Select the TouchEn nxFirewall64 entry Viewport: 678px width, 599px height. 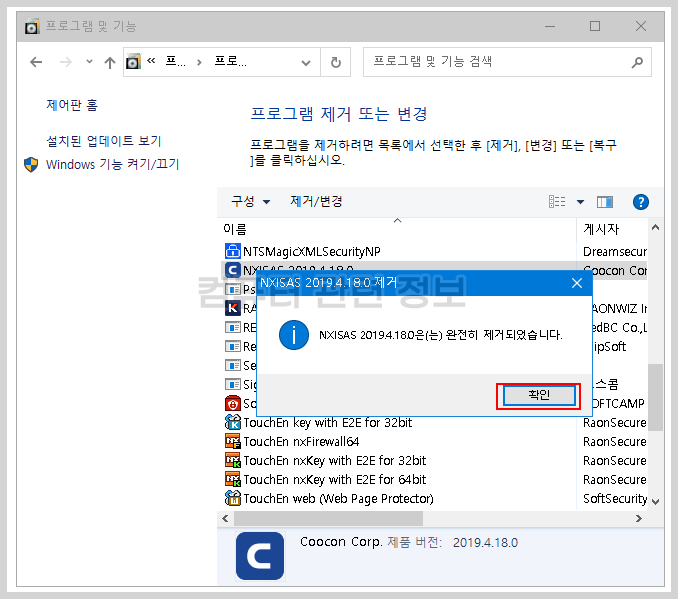[301, 442]
